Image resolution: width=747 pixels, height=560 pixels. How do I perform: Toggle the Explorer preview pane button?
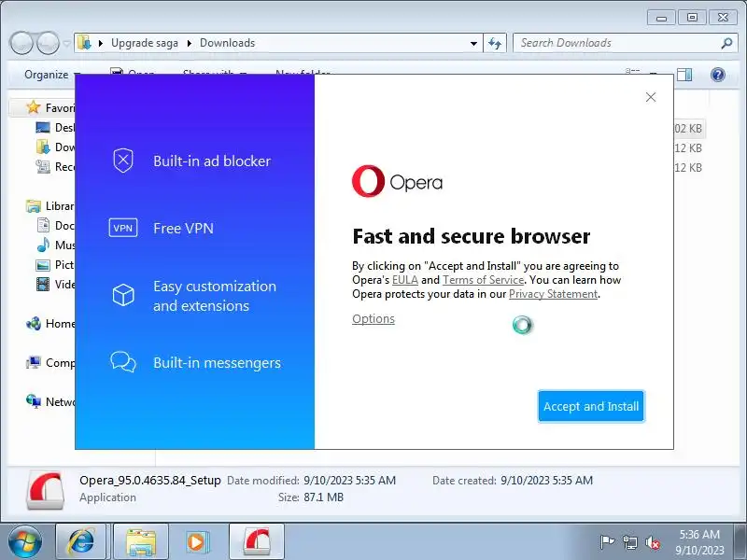point(684,75)
